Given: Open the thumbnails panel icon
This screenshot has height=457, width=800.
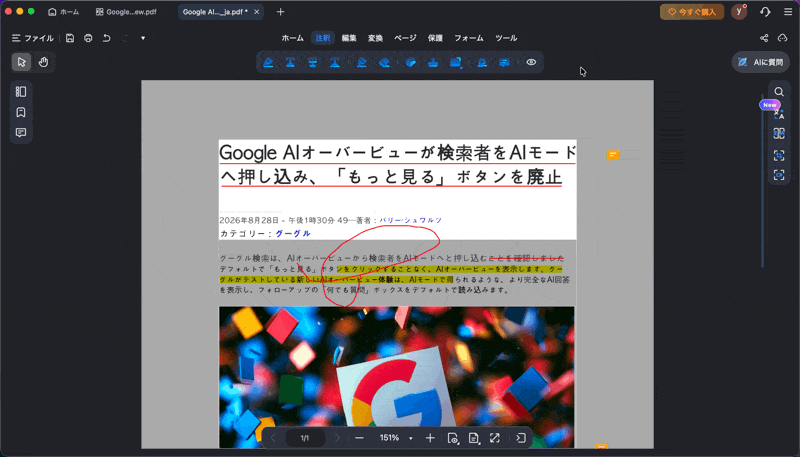Looking at the screenshot, I should coord(21,91).
